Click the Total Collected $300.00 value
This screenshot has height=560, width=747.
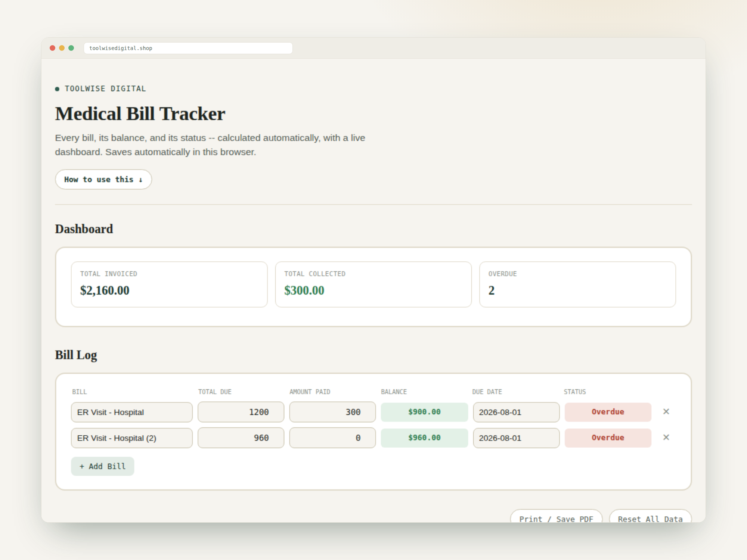(x=304, y=290)
